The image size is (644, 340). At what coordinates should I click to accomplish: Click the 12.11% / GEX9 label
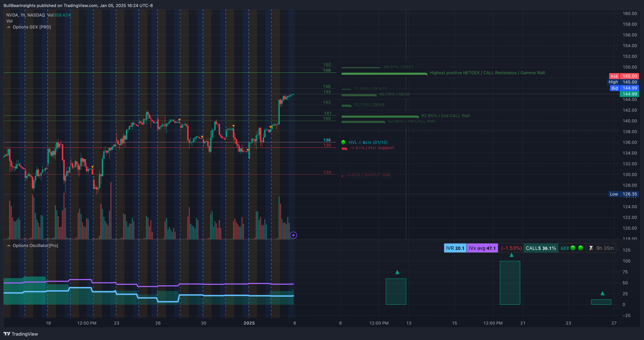[369, 105]
